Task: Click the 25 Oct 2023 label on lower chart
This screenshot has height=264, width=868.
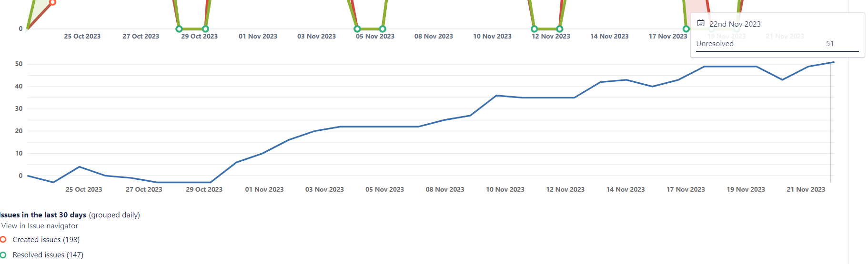Action: coord(84,189)
